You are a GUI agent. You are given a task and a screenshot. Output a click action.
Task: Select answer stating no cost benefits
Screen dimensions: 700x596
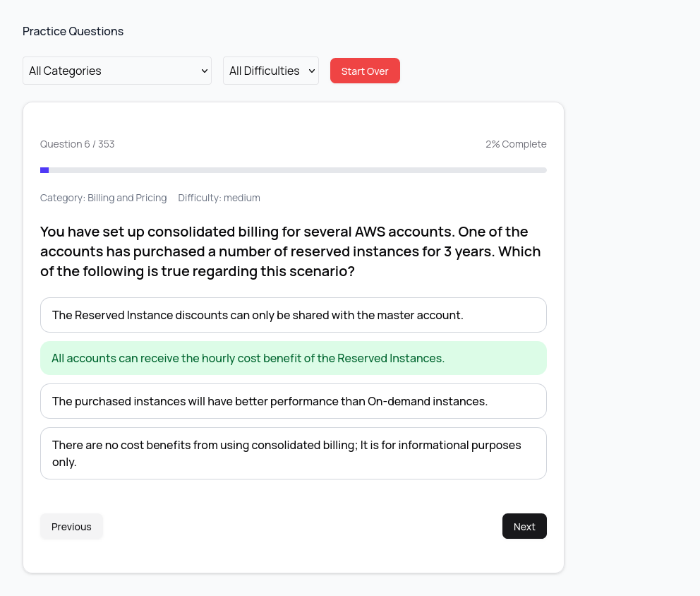(x=294, y=453)
